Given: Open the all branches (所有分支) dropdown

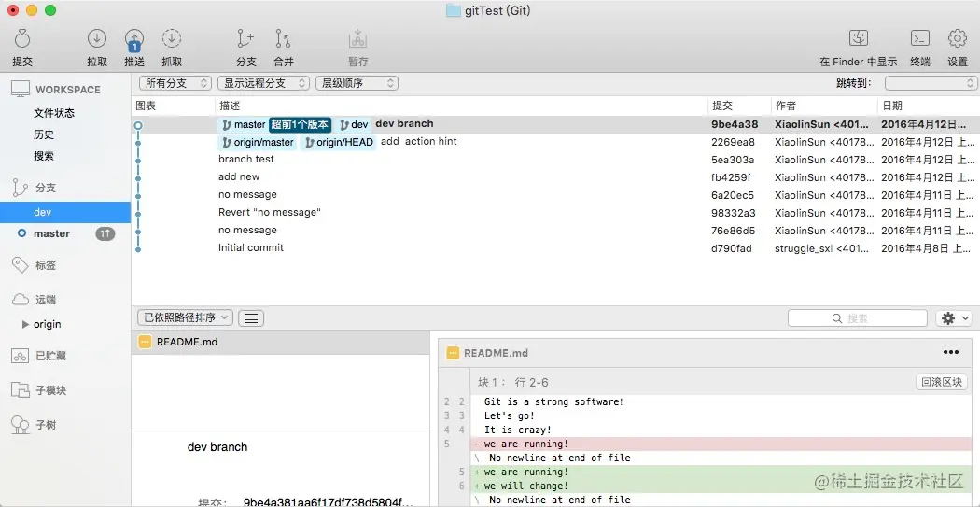Looking at the screenshot, I should point(175,83).
